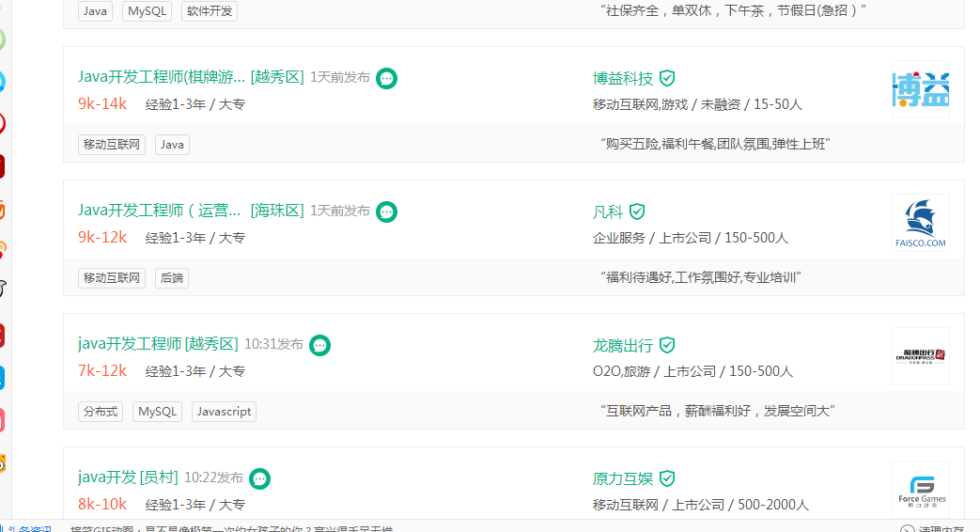Click 移动互联网 / 上市公司 / 500-2000人 text
980x532 pixels.
pyautogui.click(x=701, y=505)
